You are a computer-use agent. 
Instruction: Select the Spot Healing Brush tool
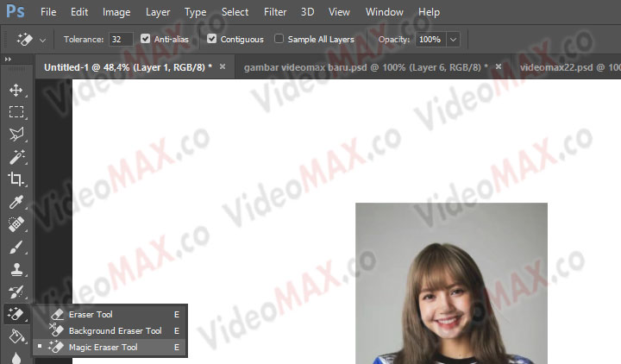click(16, 224)
